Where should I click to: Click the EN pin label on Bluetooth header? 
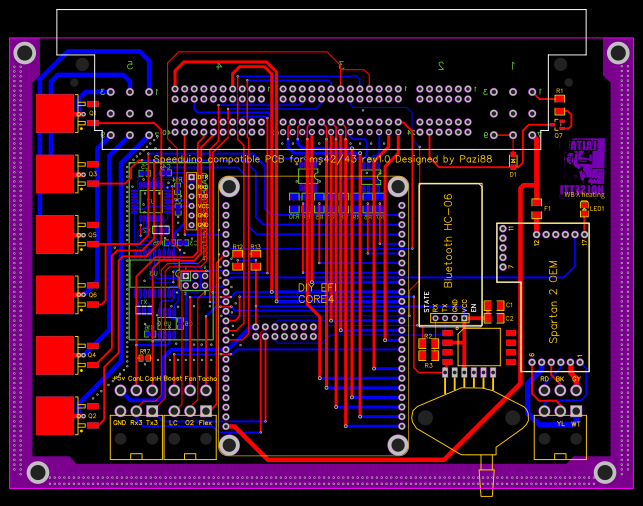(x=474, y=308)
